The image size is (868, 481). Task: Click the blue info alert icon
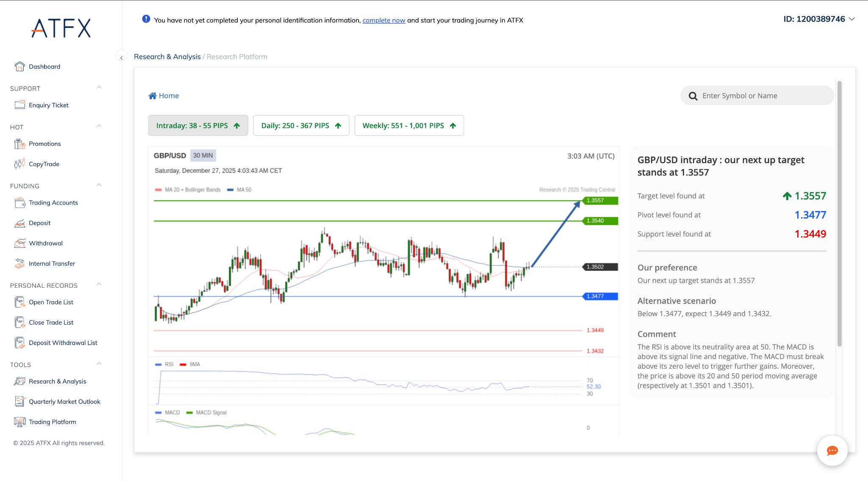click(x=146, y=19)
